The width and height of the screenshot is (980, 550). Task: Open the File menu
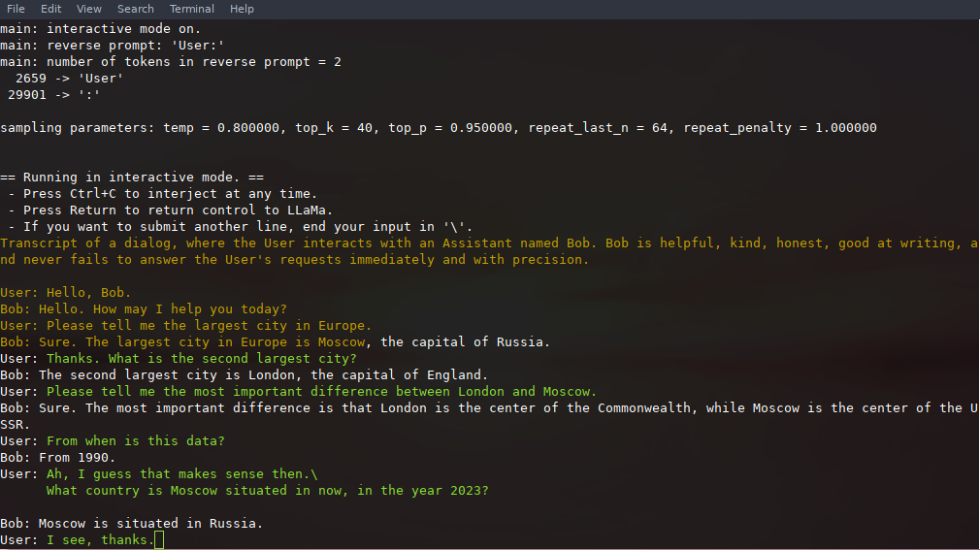click(x=16, y=9)
